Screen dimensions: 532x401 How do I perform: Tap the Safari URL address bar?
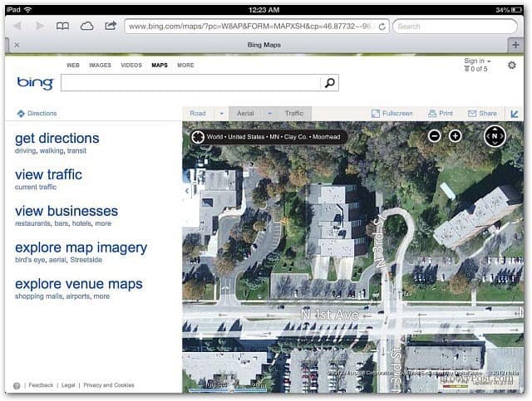(x=257, y=26)
